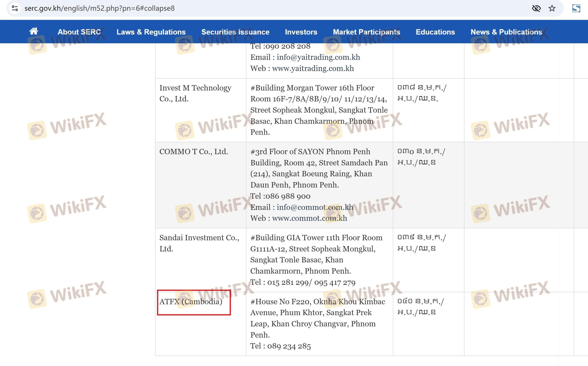Click the site settings icon in address bar
This screenshot has width=588, height=366.
(15, 8)
